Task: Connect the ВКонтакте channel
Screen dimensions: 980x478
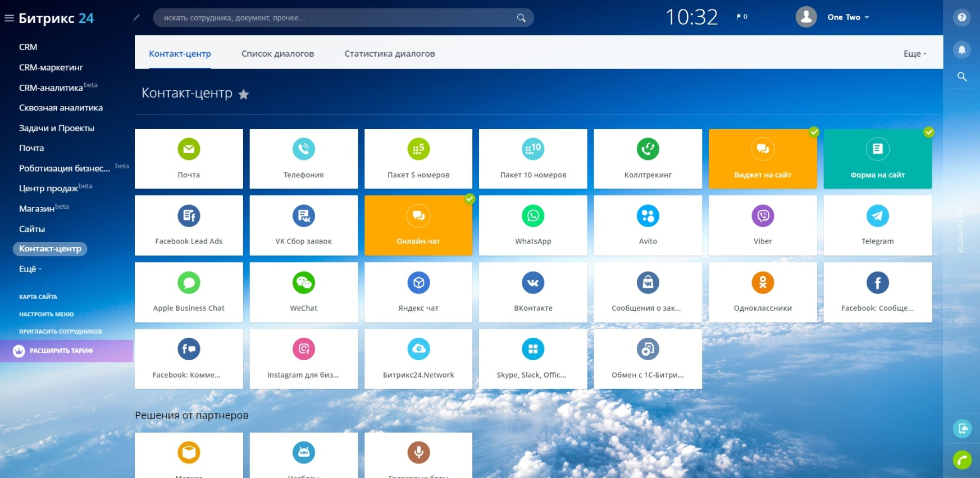Action: tap(533, 292)
